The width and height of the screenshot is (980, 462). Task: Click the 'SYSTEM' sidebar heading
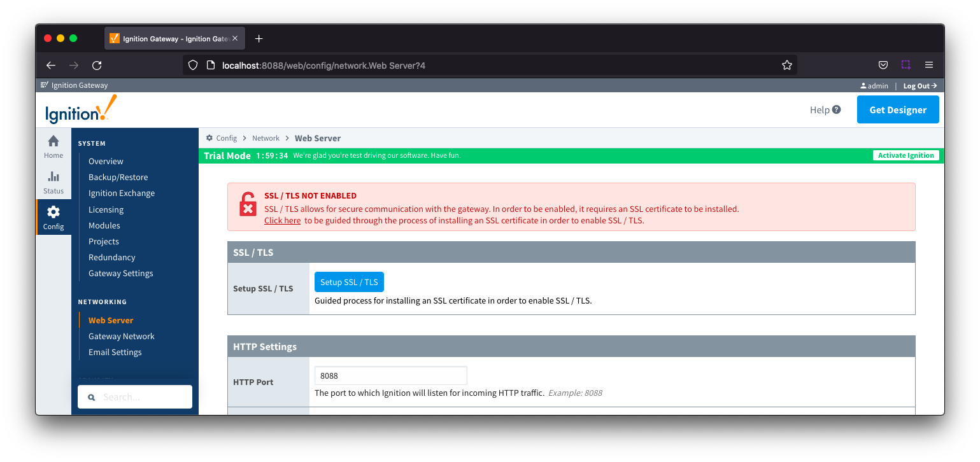pyautogui.click(x=92, y=144)
